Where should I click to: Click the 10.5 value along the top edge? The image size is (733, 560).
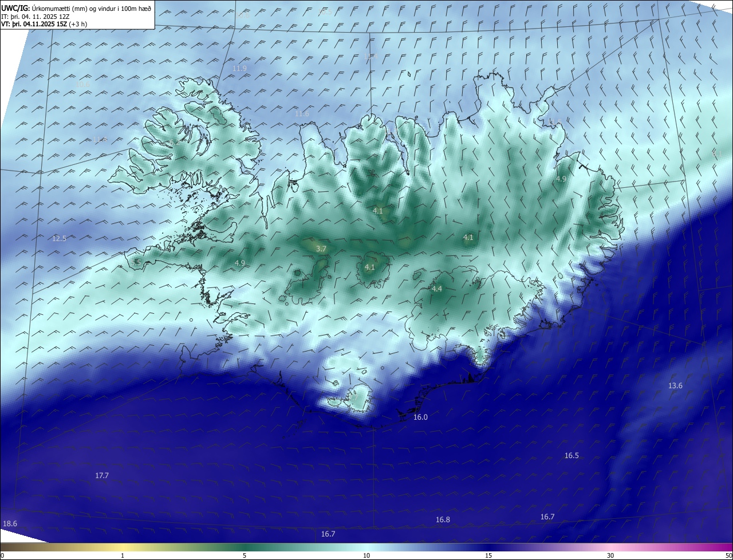[x=325, y=11]
